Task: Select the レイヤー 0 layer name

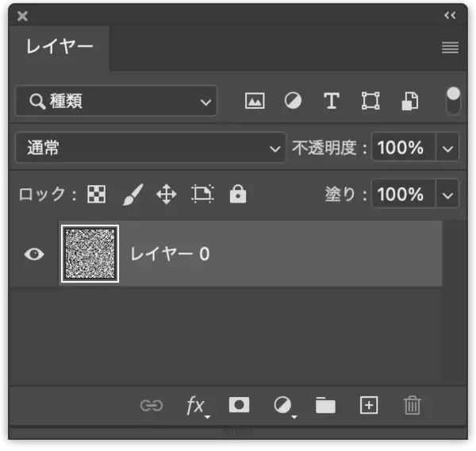Action: (170, 254)
